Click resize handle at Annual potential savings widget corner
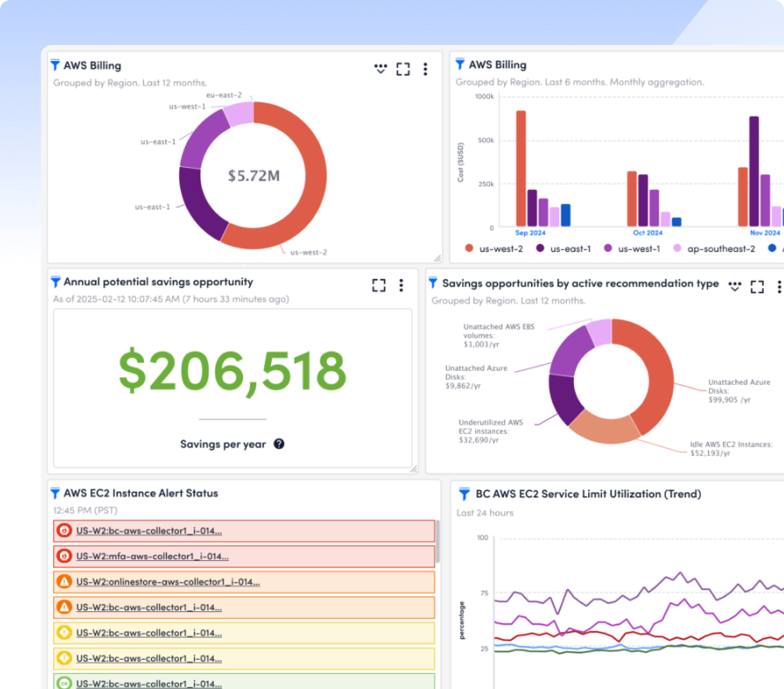The width and height of the screenshot is (784, 689). (413, 469)
